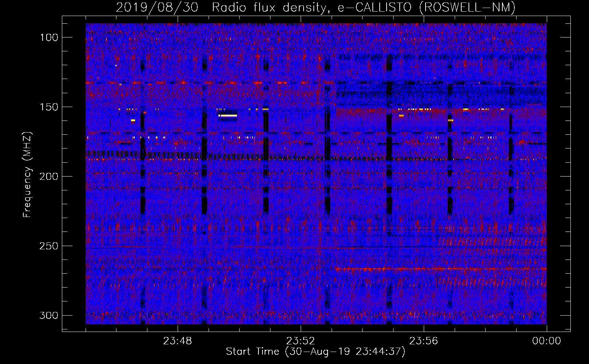The width and height of the screenshot is (589, 364).
Task: Click the 150 frequency tick label
Action: [x=48, y=107]
